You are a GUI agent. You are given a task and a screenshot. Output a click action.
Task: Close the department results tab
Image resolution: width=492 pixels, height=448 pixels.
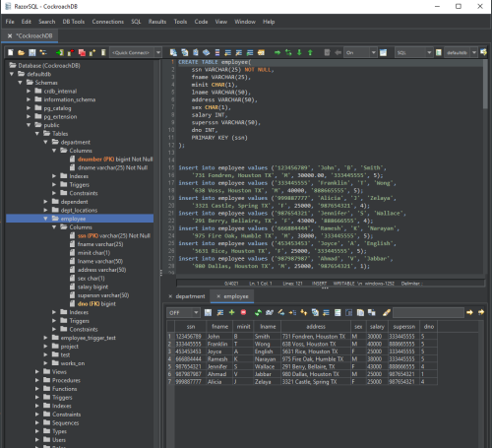coord(170,296)
